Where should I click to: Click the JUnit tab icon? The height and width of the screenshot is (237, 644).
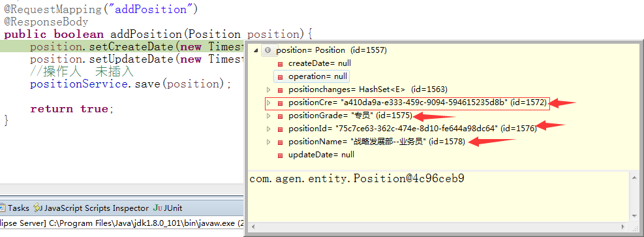pos(157,208)
